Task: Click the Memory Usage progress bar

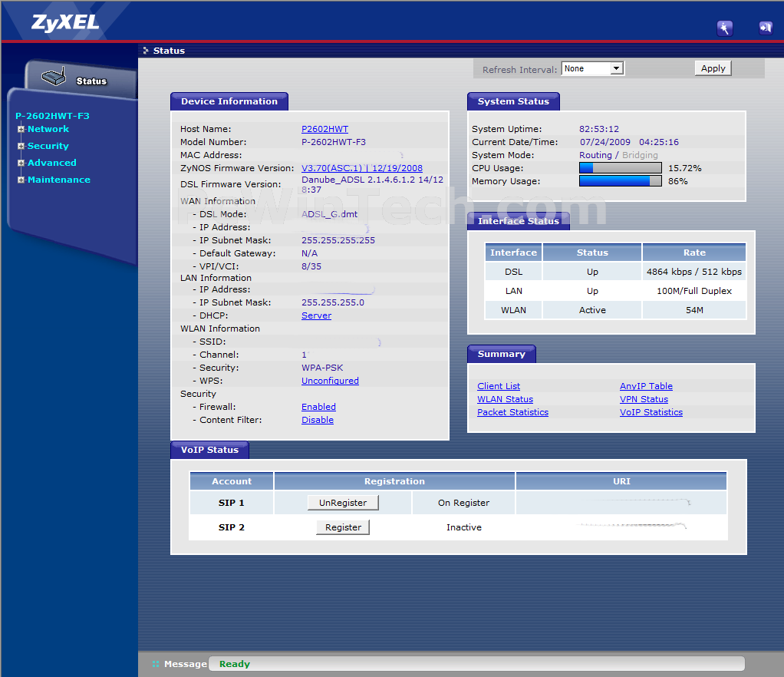Action: tap(620, 181)
